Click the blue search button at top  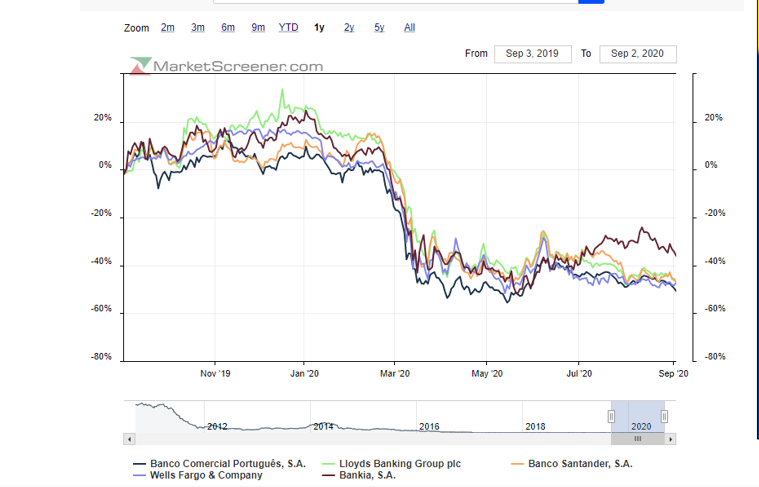click(x=591, y=1)
